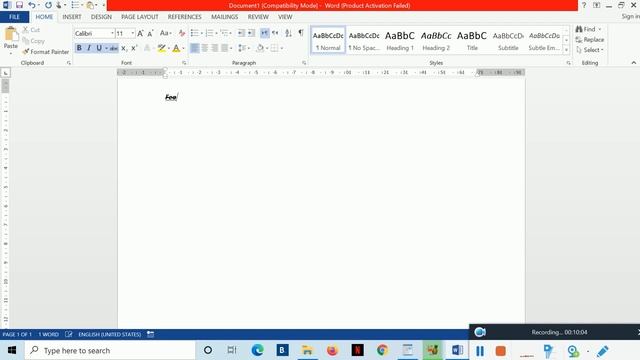
Task: Decrease paragraph indent
Action: [241, 33]
